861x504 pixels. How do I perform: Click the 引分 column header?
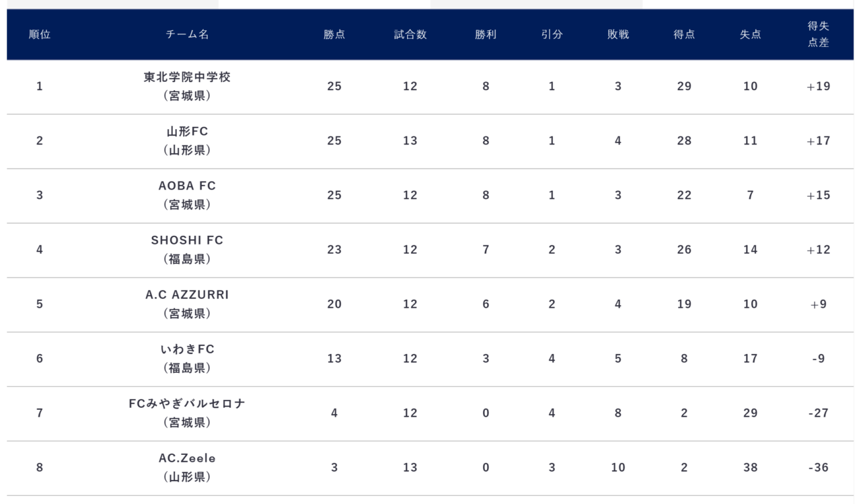[552, 35]
